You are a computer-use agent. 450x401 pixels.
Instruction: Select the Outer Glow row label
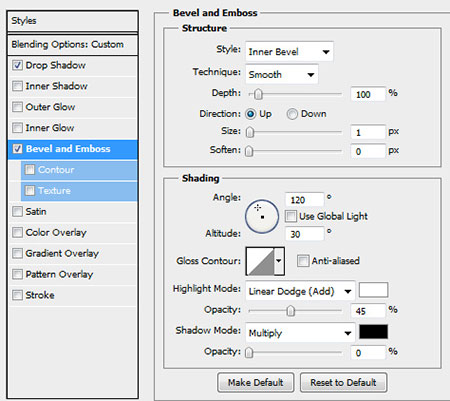50,107
